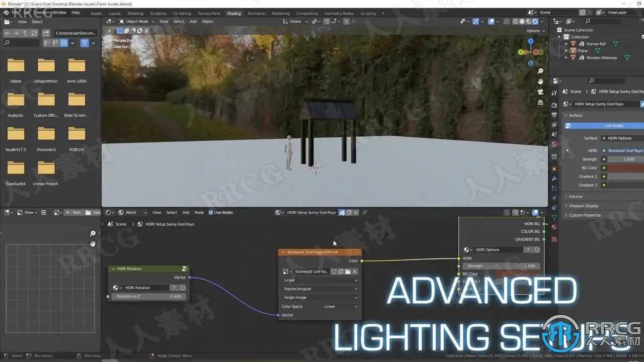This screenshot has height=362, width=644.
Task: Adjust the Rotation on Z field
Action: click(x=149, y=297)
